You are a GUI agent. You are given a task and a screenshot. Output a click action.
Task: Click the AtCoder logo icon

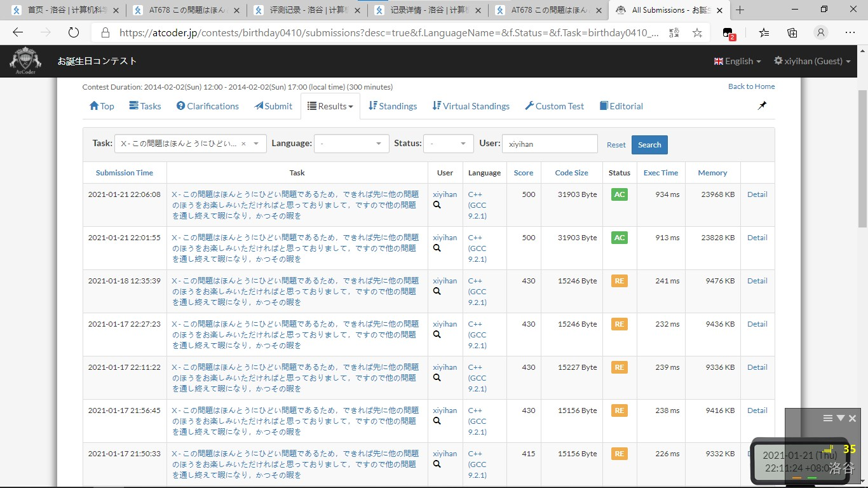point(25,61)
